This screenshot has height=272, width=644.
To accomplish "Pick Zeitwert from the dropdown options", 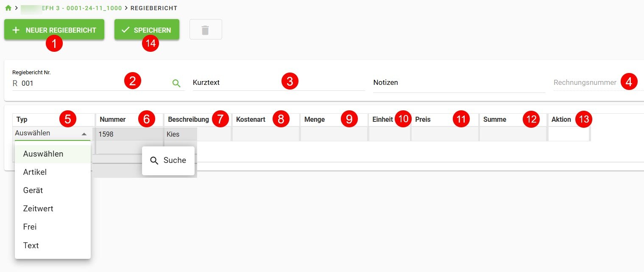I will (x=38, y=209).
